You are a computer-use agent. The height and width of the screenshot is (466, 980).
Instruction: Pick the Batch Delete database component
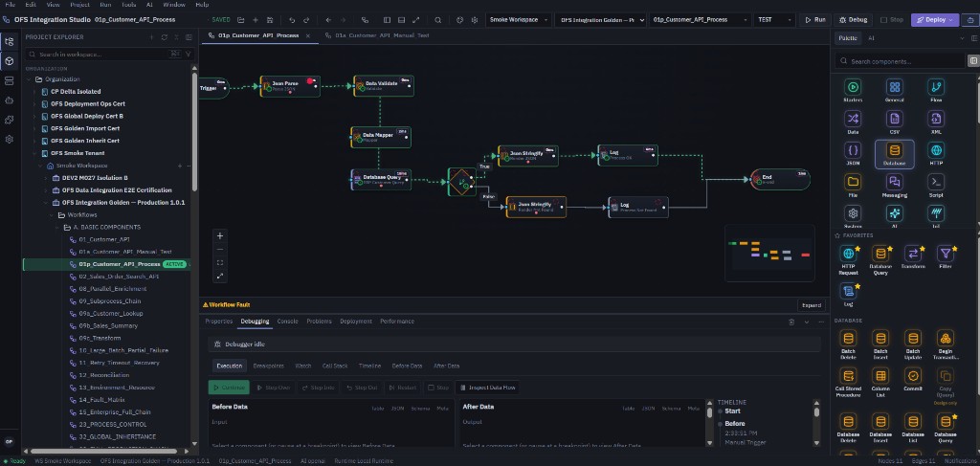coord(849,346)
